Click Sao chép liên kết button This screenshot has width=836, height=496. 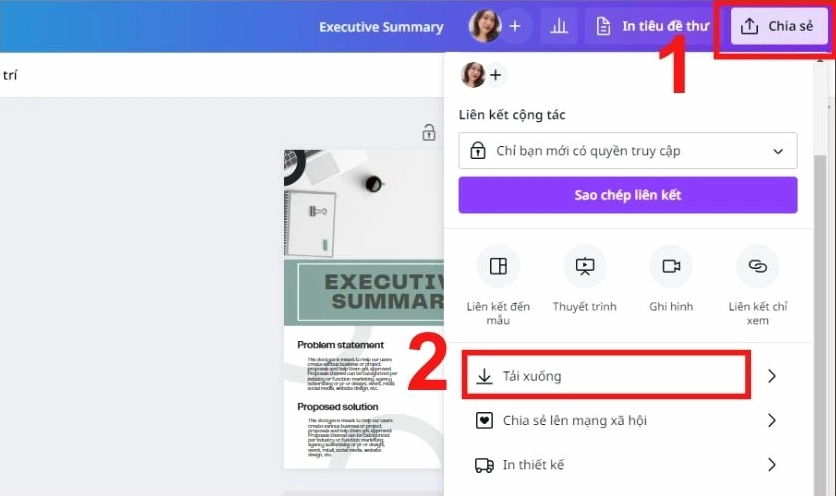627,195
